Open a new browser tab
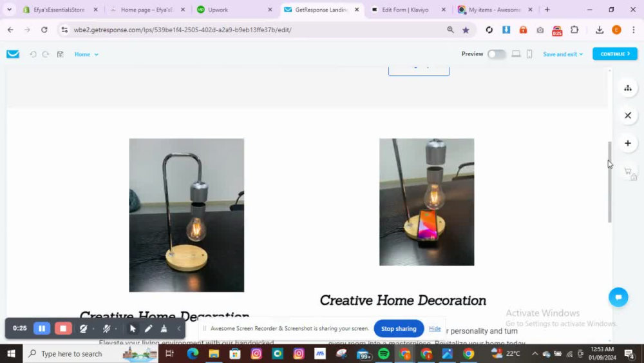This screenshot has height=363, width=644. [547, 10]
